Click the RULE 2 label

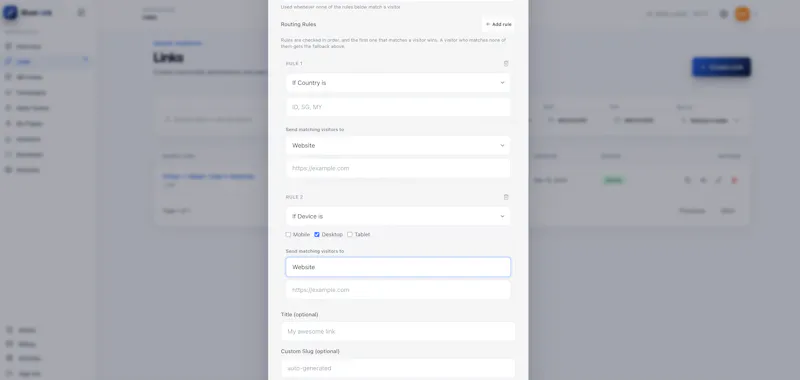[294, 197]
